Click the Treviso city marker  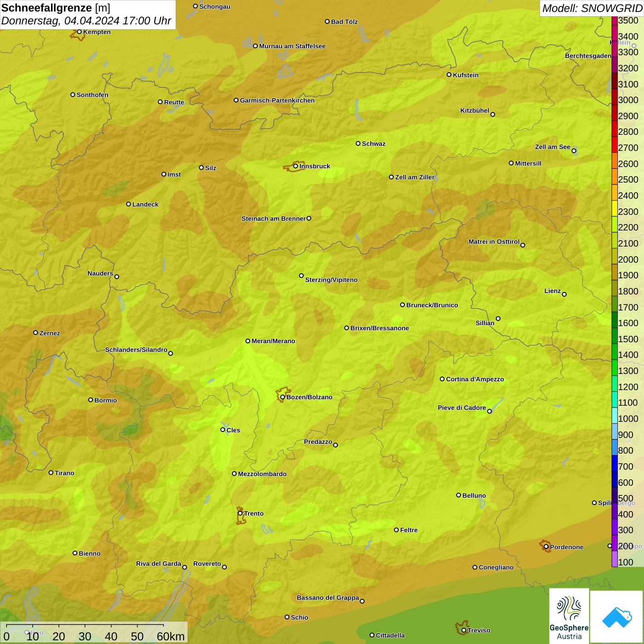464,630
